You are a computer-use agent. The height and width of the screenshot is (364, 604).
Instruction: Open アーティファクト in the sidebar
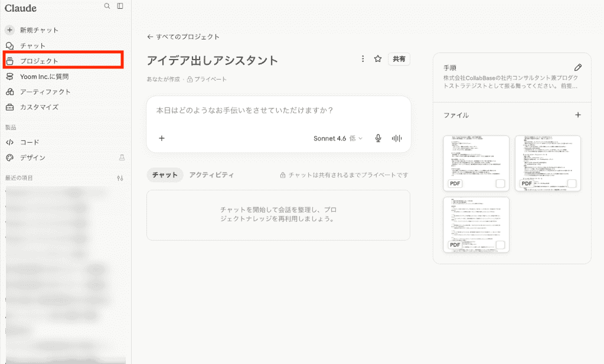click(38, 92)
